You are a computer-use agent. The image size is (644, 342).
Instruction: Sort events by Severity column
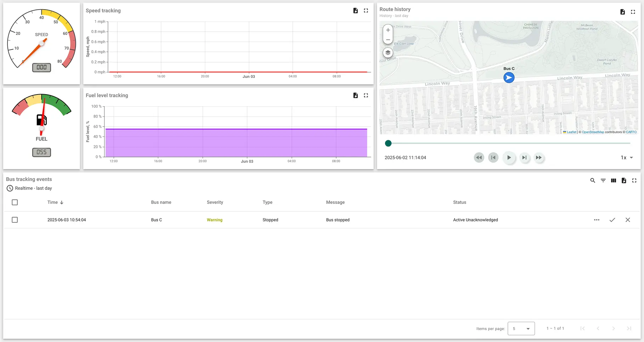coord(215,203)
